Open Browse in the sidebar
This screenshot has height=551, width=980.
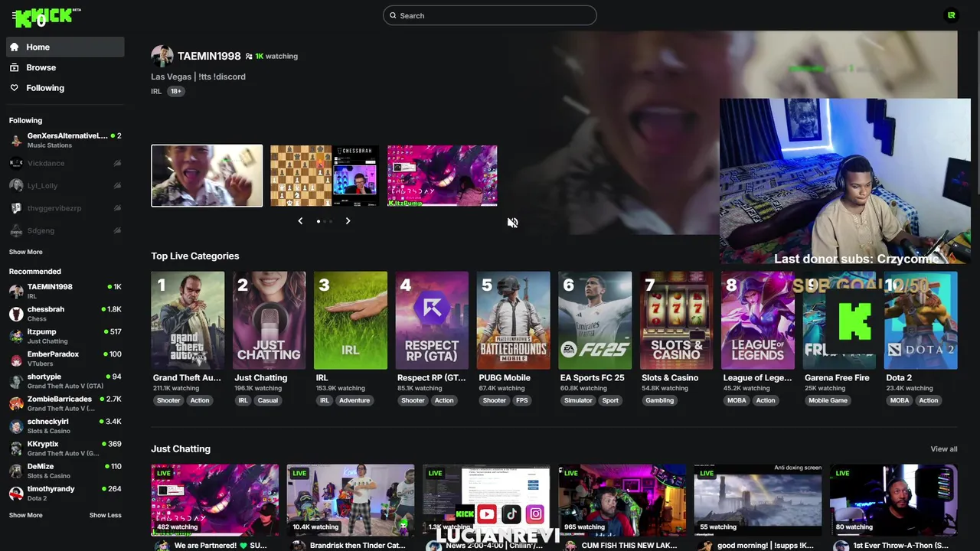pos(65,67)
